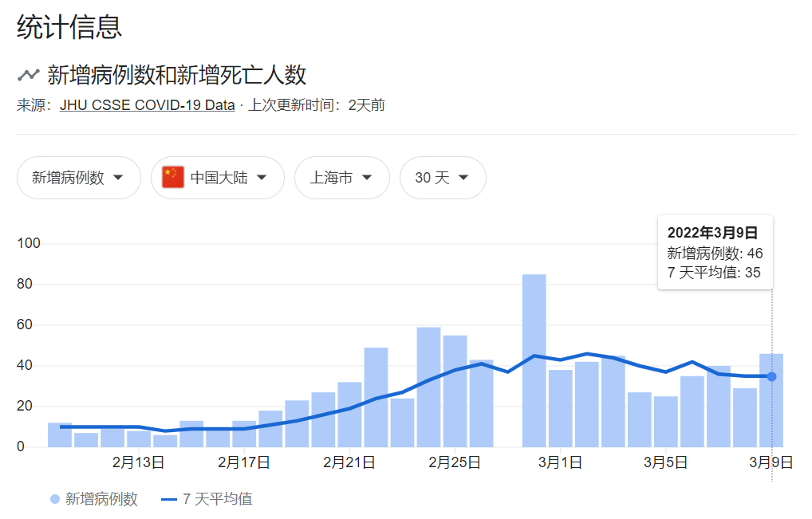Screen dimensions: 812x519
Task: Click the trend line chart icon
Action: (29, 75)
